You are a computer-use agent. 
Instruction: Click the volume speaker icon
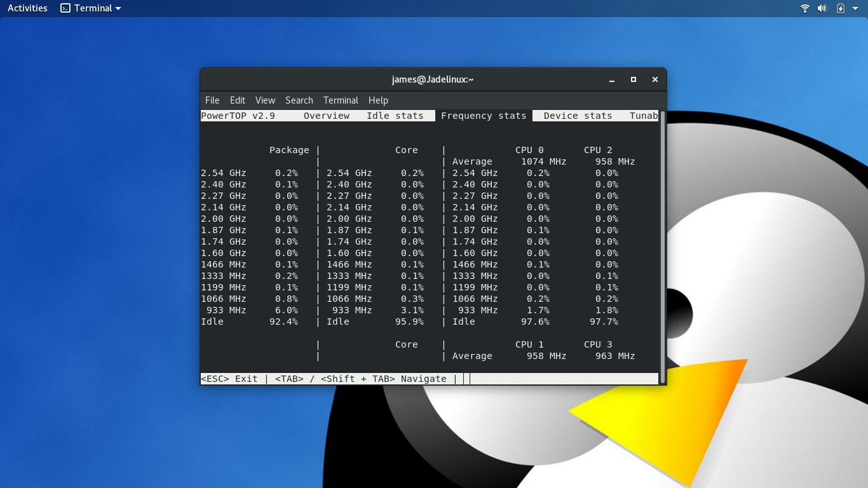(822, 8)
